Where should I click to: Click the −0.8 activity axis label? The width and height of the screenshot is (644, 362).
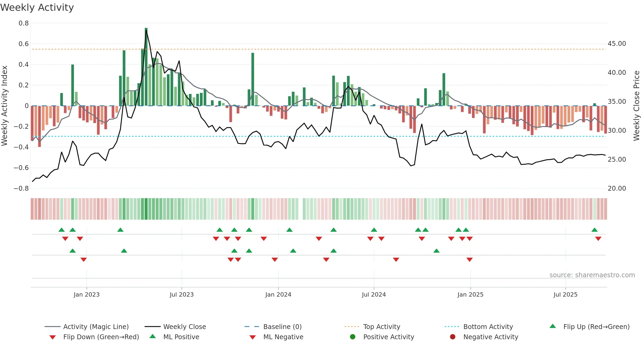click(21, 189)
